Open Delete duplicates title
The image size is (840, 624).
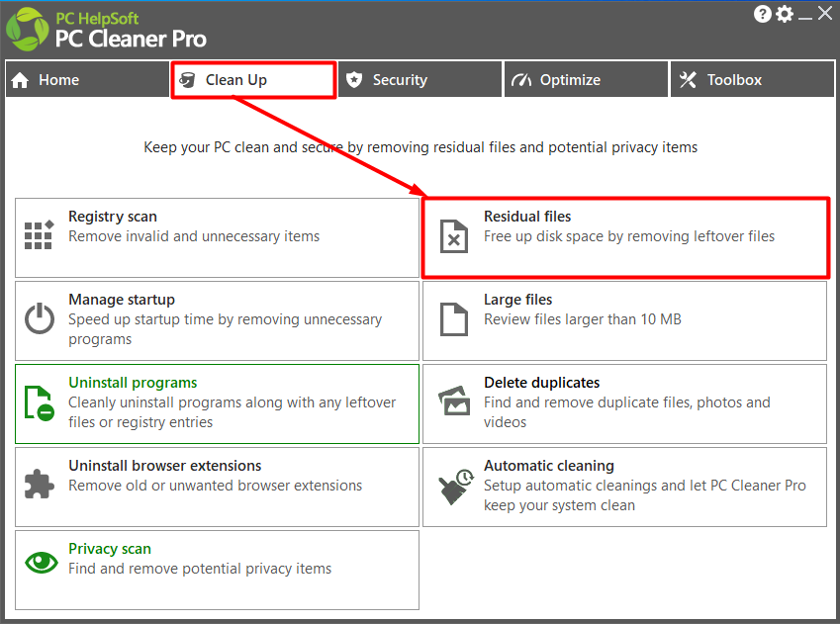(541, 383)
